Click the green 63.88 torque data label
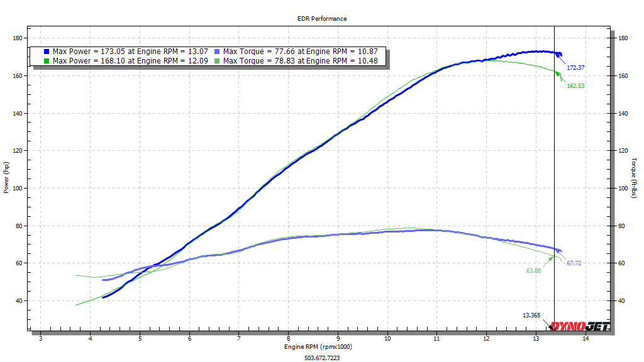The height and width of the screenshot is (362, 644). (x=533, y=270)
